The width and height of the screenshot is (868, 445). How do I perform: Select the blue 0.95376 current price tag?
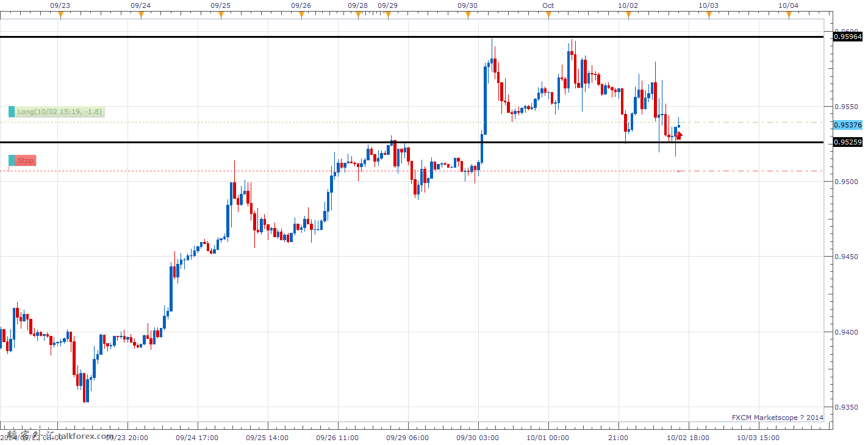pos(847,125)
